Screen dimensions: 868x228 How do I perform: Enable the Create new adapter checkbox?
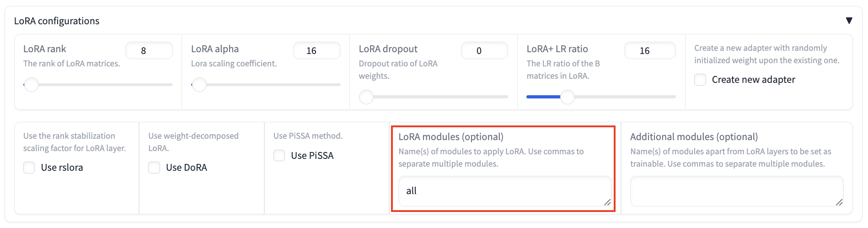700,80
